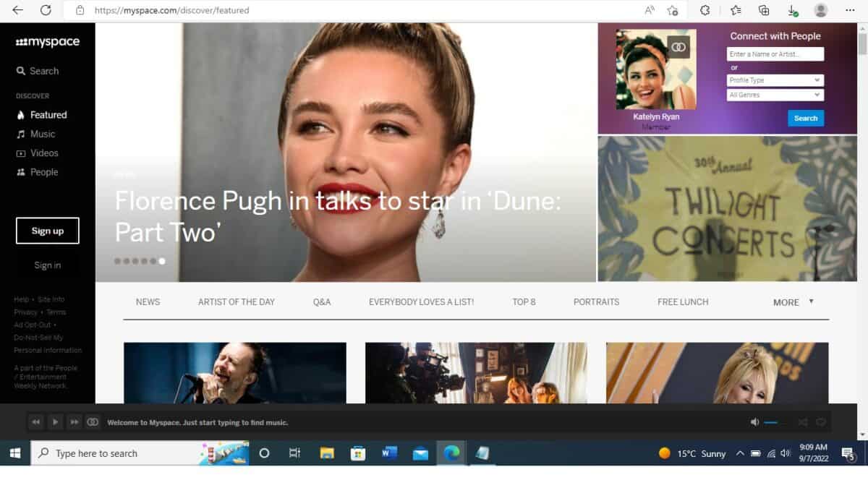Open the Downloads icon in browser toolbar

pyautogui.click(x=793, y=11)
